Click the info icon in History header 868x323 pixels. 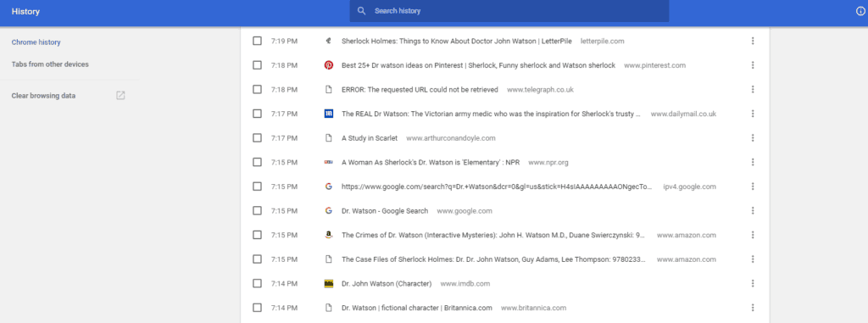tap(860, 11)
